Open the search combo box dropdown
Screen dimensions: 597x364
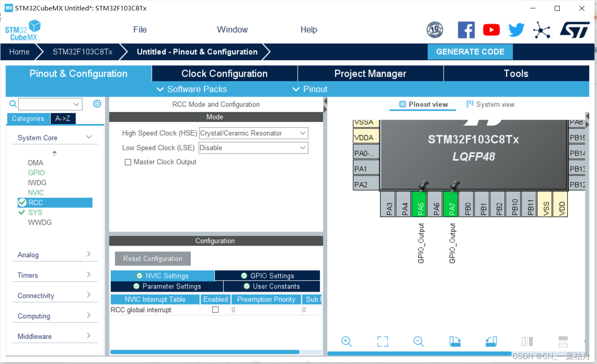[76, 104]
